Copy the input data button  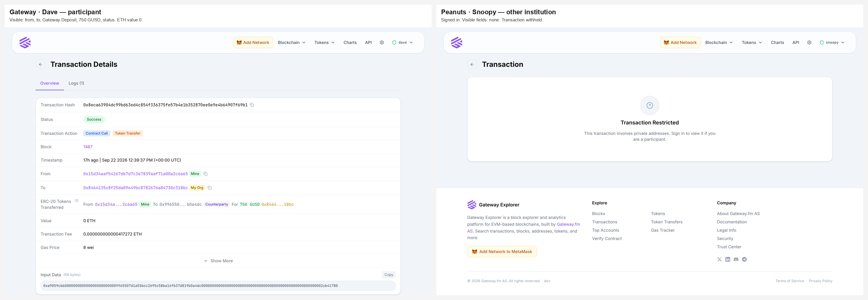pyautogui.click(x=389, y=275)
